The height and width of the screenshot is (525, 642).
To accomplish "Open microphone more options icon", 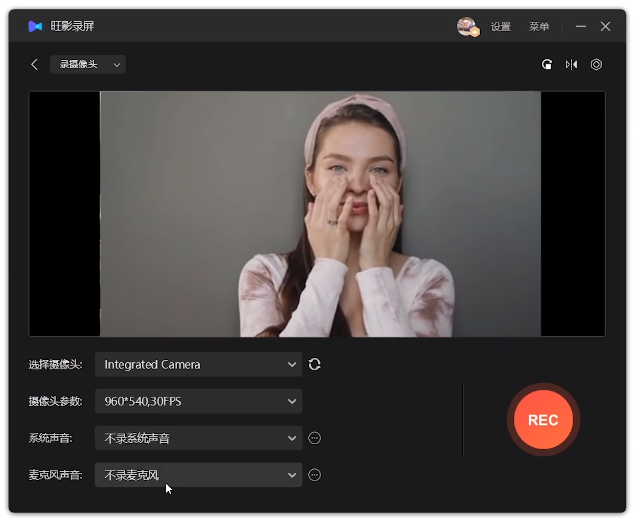I will point(314,475).
